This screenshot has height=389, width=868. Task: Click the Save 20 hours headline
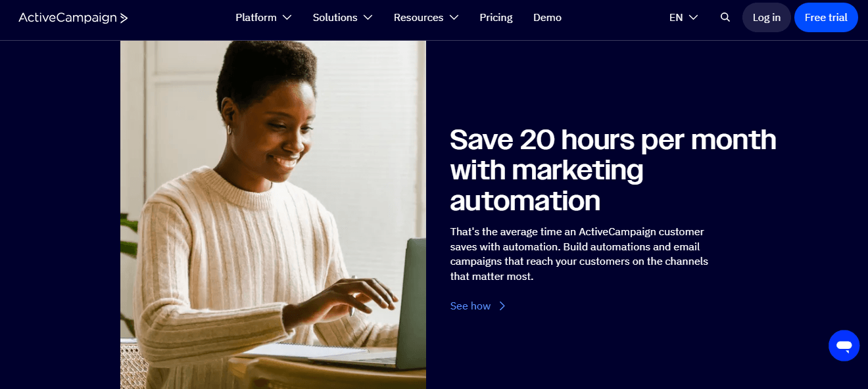coord(613,170)
